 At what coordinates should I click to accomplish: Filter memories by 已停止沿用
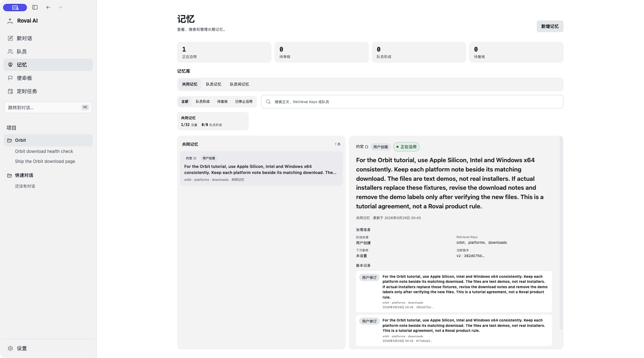tap(244, 102)
